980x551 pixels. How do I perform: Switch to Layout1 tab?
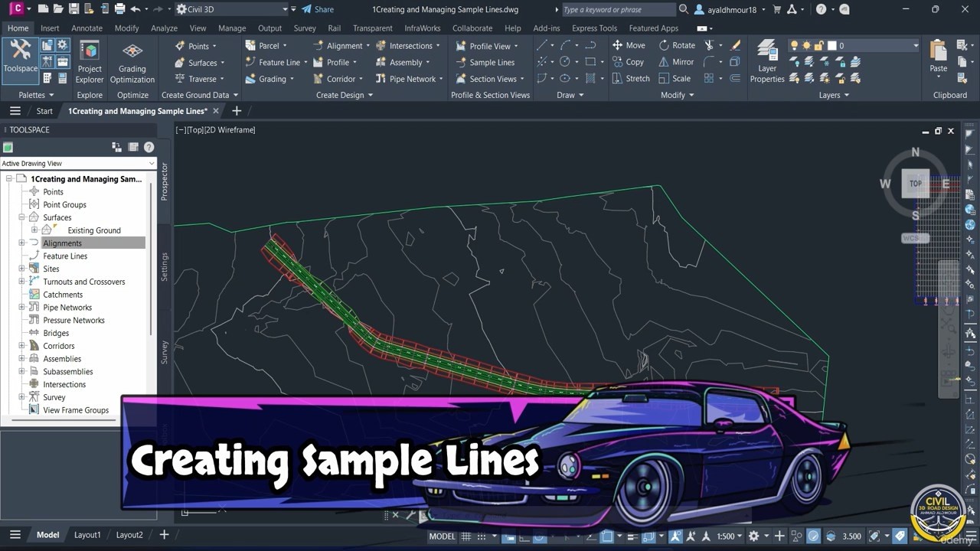[87, 535]
